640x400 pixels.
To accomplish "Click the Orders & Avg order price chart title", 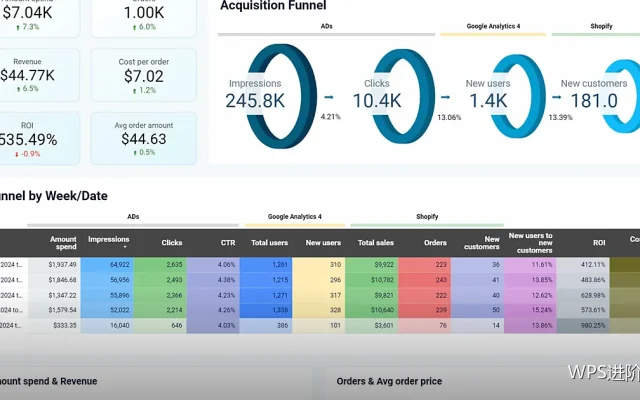I will 389,381.
